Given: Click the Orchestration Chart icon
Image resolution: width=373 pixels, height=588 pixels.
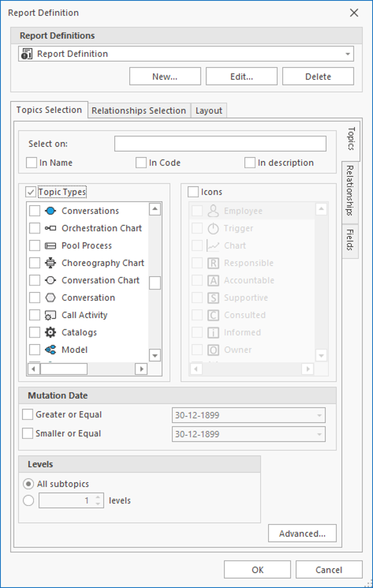Looking at the screenshot, I should 50,228.
